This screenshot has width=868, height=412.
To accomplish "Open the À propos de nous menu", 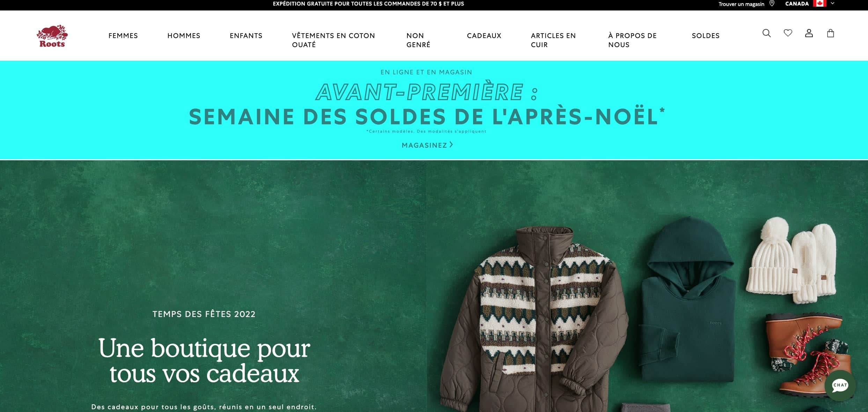I will [x=632, y=40].
